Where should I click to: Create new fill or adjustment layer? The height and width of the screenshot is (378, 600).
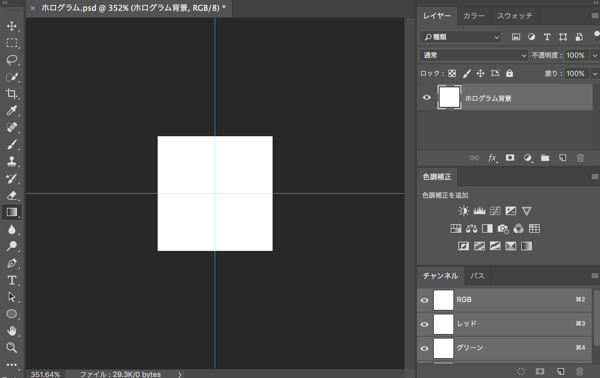coord(527,158)
